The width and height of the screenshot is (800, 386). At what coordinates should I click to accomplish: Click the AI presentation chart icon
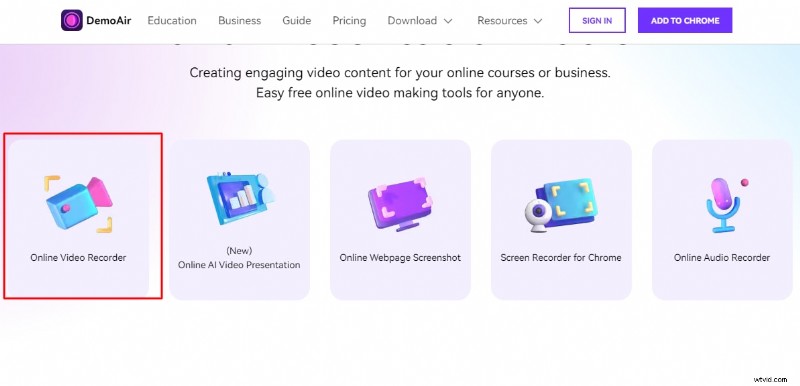click(x=240, y=198)
